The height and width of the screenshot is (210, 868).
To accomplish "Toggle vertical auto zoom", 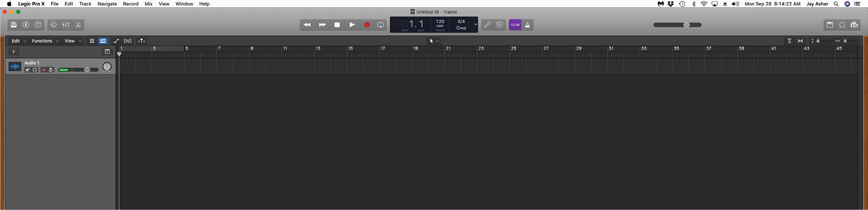I will (789, 41).
